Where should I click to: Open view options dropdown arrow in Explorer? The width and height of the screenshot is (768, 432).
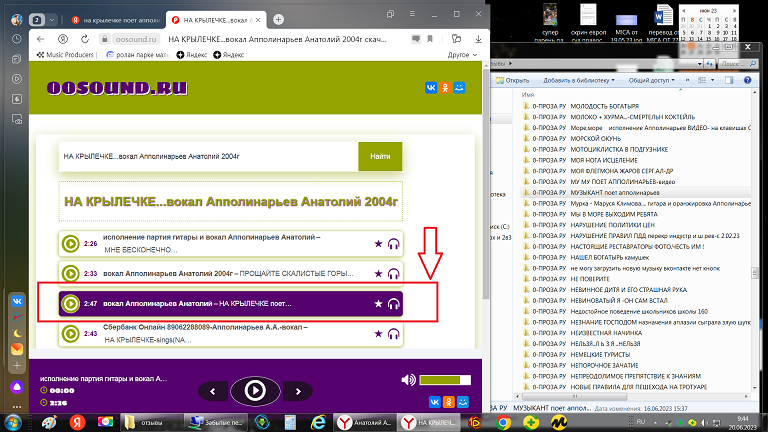[712, 80]
